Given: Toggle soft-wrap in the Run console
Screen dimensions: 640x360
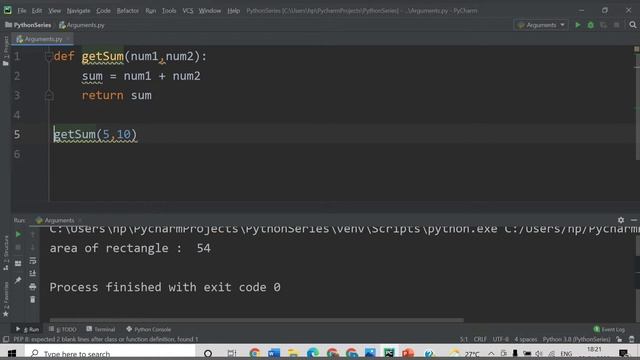Looking at the screenshot, I should pos(33,260).
